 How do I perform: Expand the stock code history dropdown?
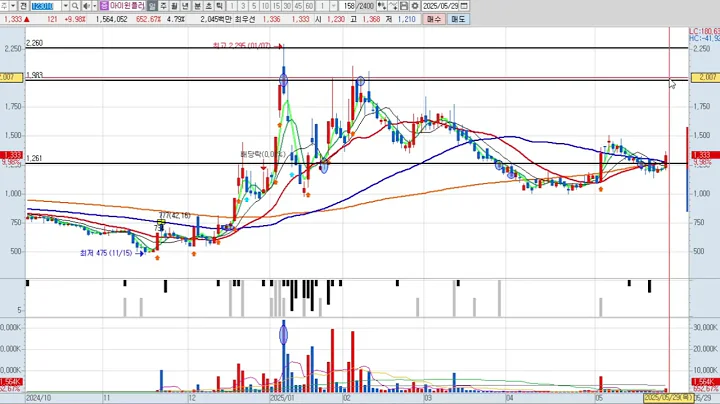65,6
